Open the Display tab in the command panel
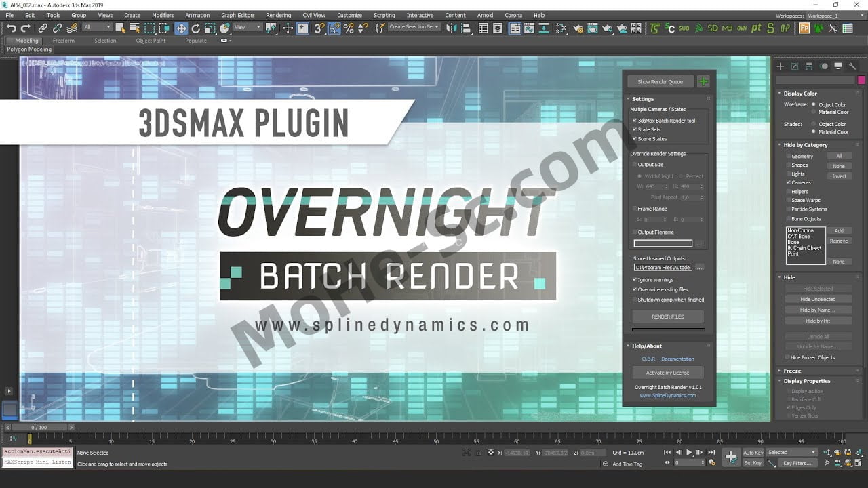 click(838, 66)
